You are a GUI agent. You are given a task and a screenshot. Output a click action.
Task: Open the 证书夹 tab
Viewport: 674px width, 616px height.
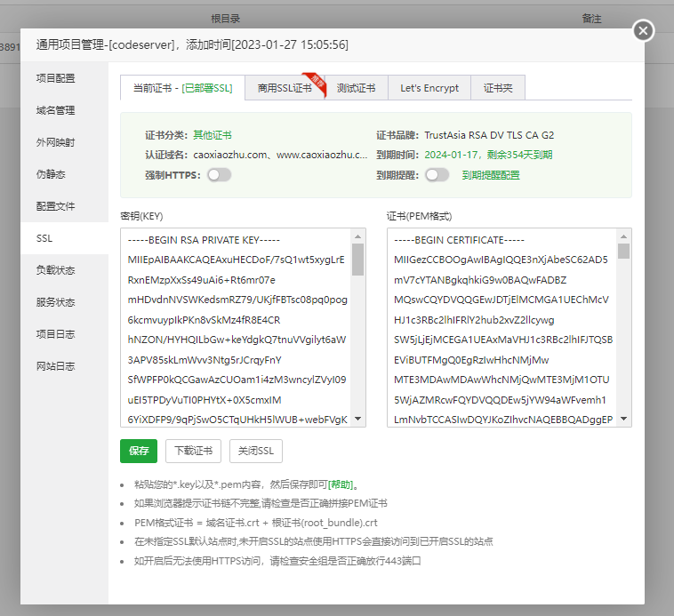click(498, 88)
